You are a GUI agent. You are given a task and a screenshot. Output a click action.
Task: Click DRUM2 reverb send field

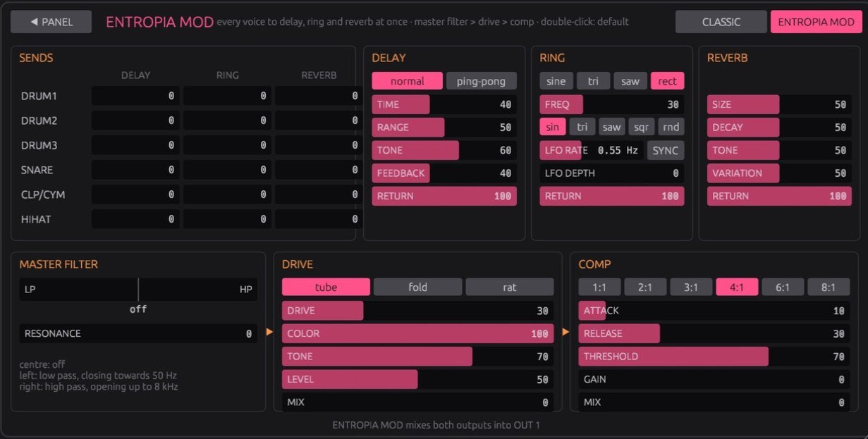319,120
